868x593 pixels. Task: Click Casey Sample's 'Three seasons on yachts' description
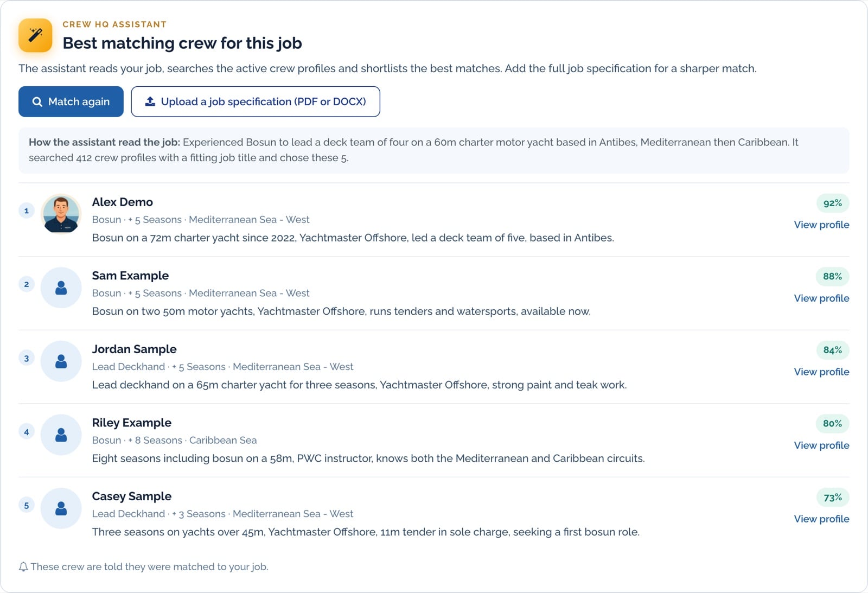click(x=366, y=532)
